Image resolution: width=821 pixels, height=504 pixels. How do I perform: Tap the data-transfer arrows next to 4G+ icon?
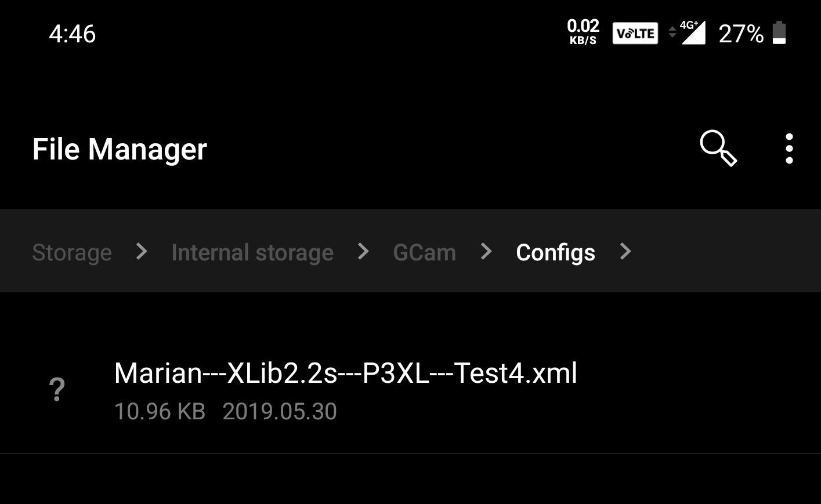[672, 32]
